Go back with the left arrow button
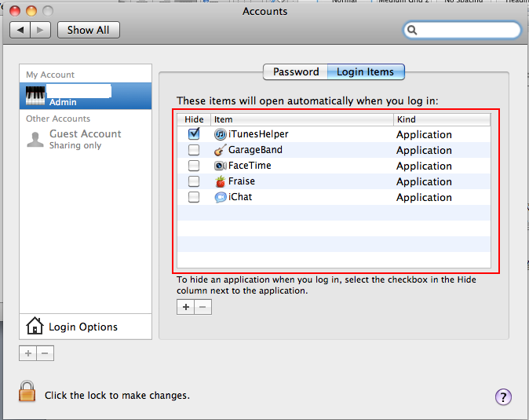Screen dimensions: 529x420 click(x=20, y=30)
